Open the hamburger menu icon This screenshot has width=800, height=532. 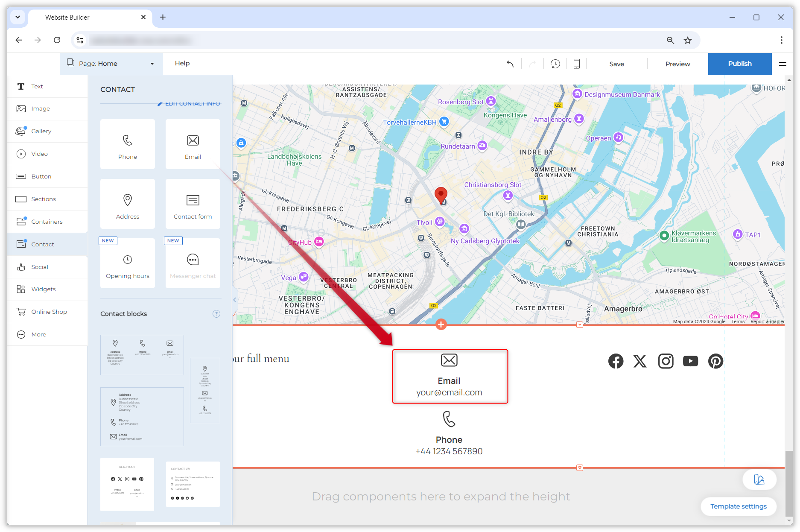(782, 64)
